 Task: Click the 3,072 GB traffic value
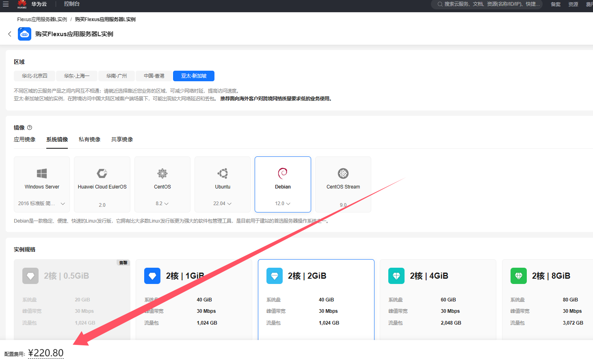[x=573, y=323]
